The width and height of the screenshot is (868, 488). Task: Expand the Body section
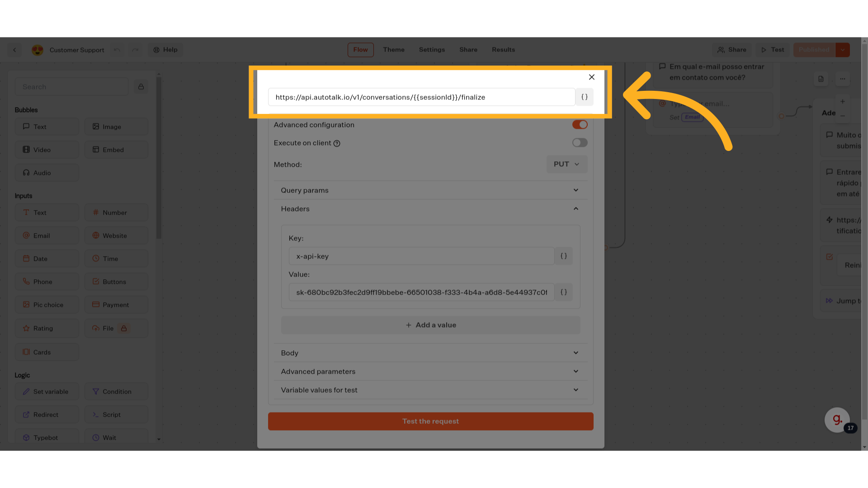(430, 353)
